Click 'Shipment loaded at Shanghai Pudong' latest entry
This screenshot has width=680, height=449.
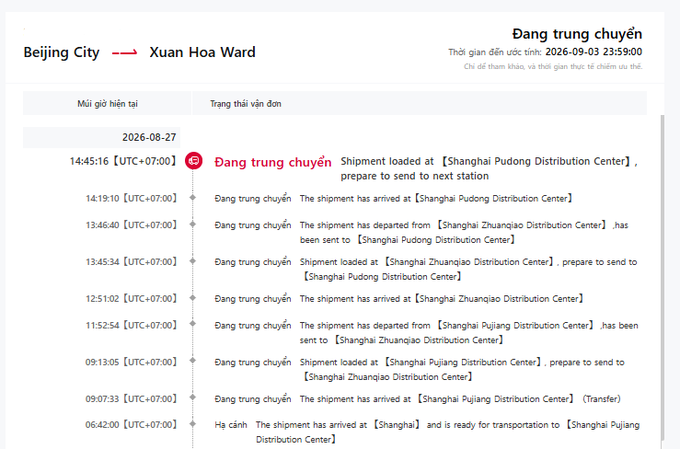point(489,168)
